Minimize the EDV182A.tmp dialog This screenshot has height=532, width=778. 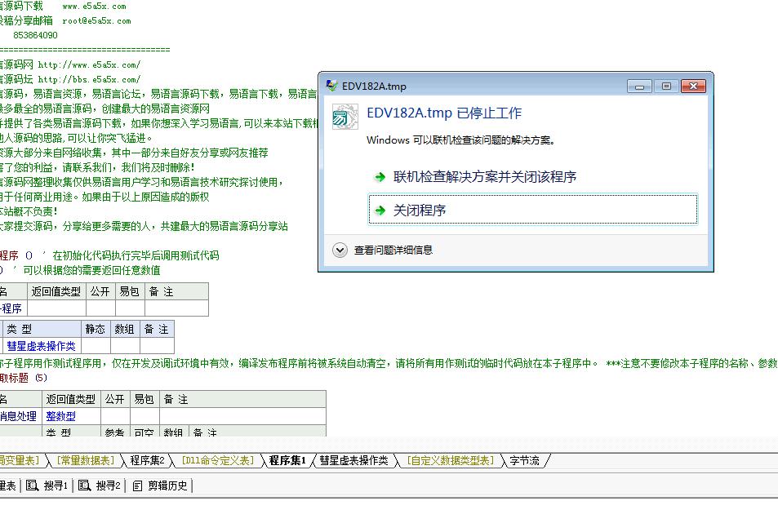(639, 86)
